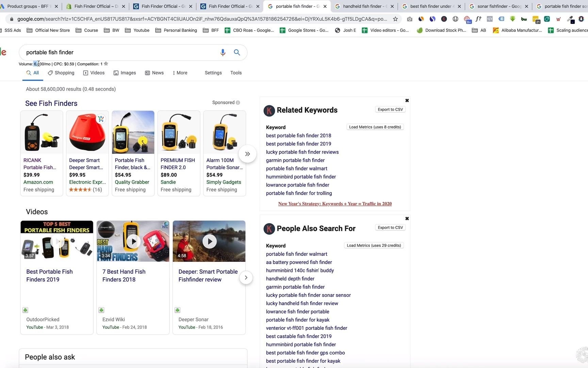This screenshot has width=588, height=368.
Task: Load Metrics using 29 credits
Action: pyautogui.click(x=374, y=245)
